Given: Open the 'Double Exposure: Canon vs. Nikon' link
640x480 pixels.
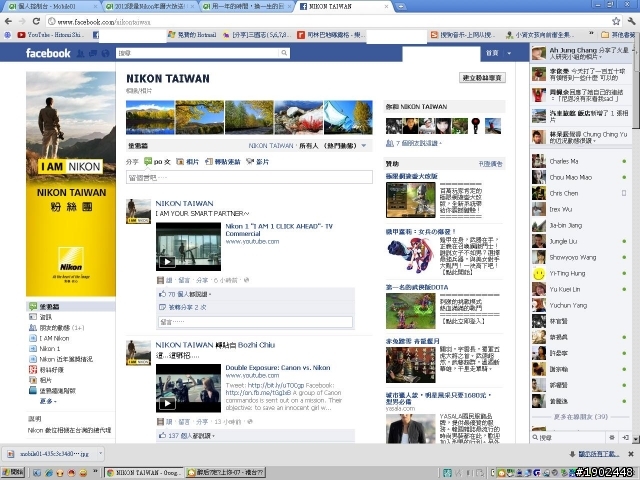Looking at the screenshot, I should 278,367.
